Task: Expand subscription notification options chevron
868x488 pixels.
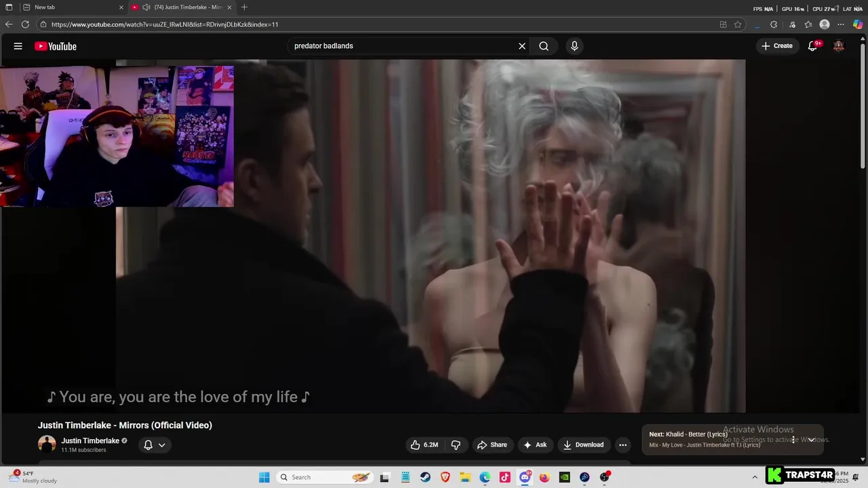Action: coord(161,445)
